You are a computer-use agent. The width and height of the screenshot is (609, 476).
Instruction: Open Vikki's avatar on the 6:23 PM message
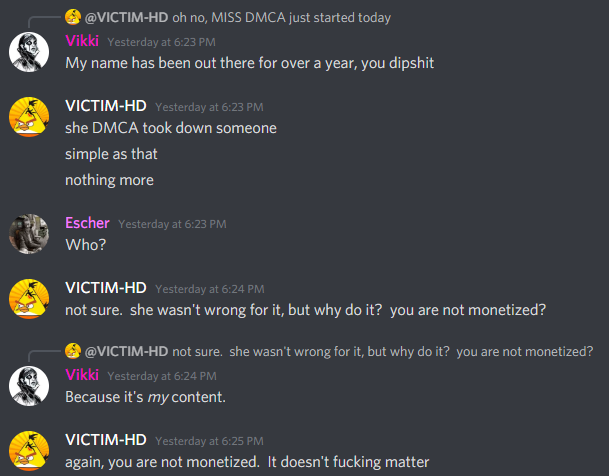click(29, 52)
